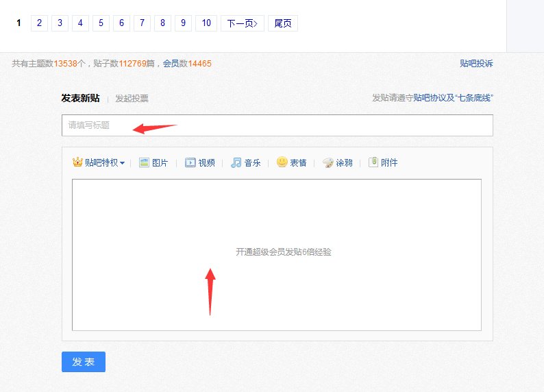The height and width of the screenshot is (392, 544).
Task: Click the crown icon for 贴吧特权
Action: [x=77, y=162]
